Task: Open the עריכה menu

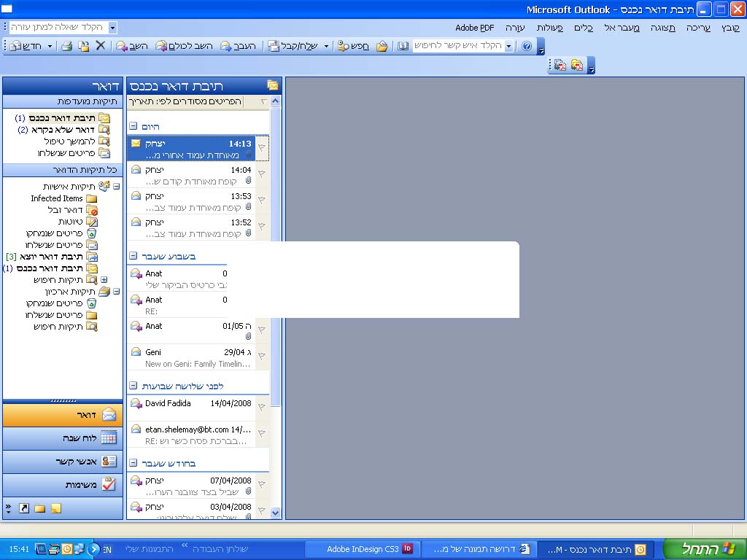Action: [x=698, y=28]
